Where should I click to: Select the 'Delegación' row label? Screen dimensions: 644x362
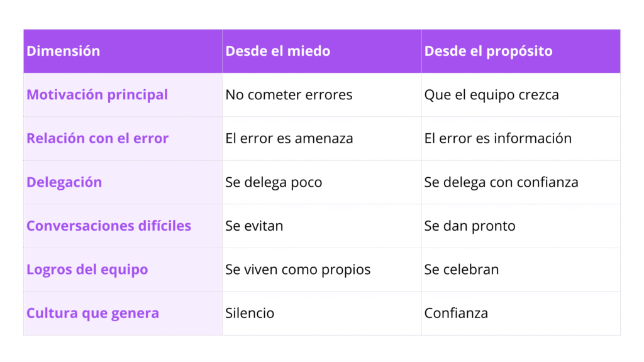[x=64, y=182]
